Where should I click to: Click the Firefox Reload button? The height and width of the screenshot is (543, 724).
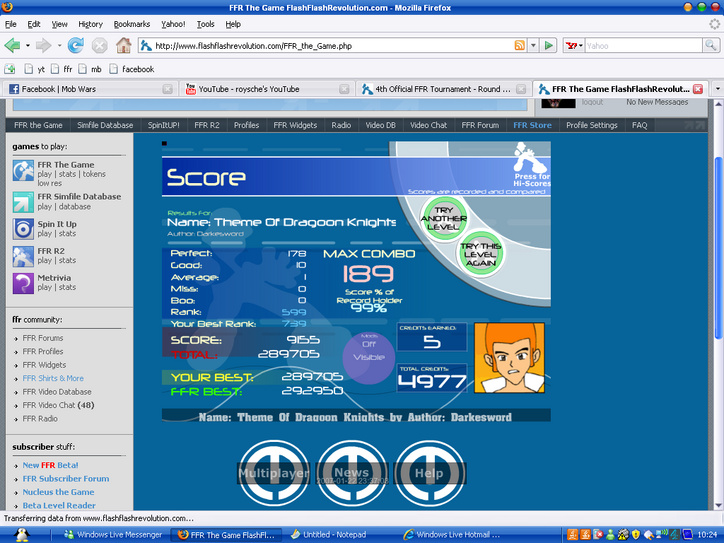[x=75, y=46]
